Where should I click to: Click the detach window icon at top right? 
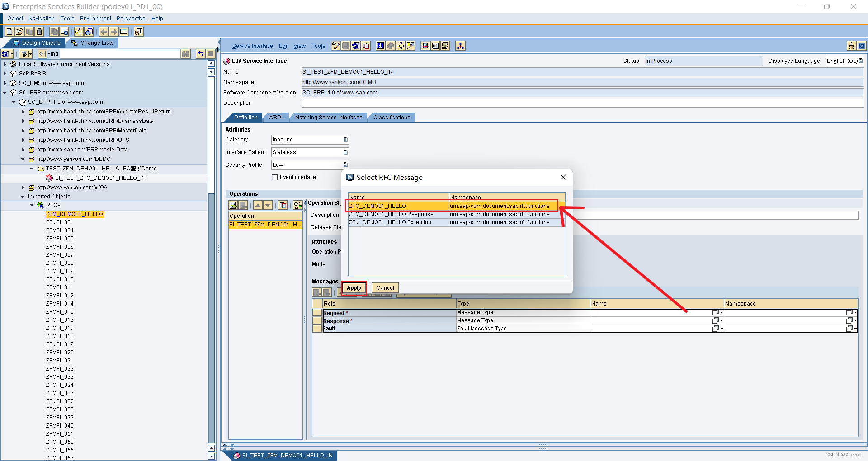coord(851,46)
